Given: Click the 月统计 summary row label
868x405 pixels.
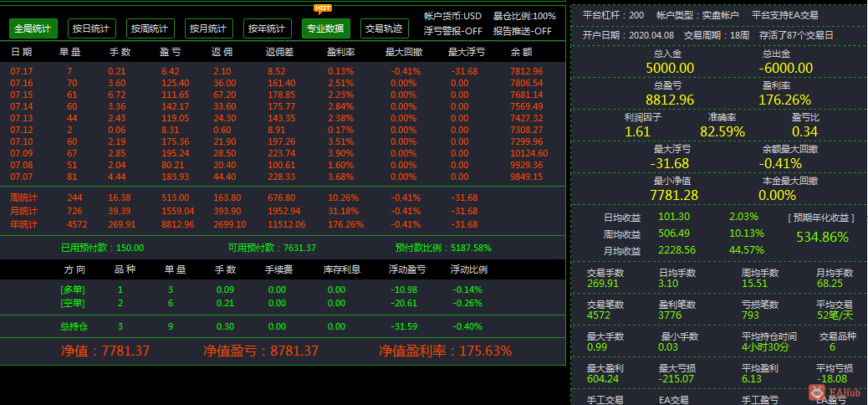Looking at the screenshot, I should pos(23,211).
